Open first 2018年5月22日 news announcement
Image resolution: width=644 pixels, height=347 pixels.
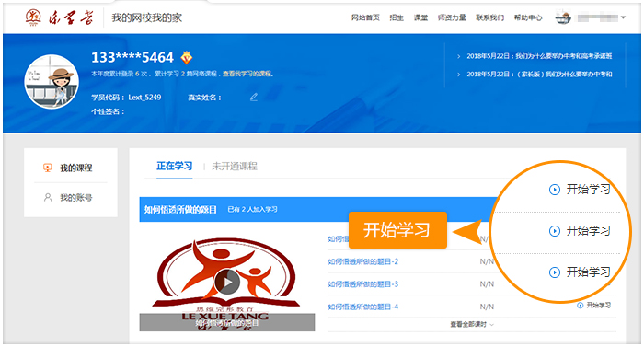click(539, 56)
